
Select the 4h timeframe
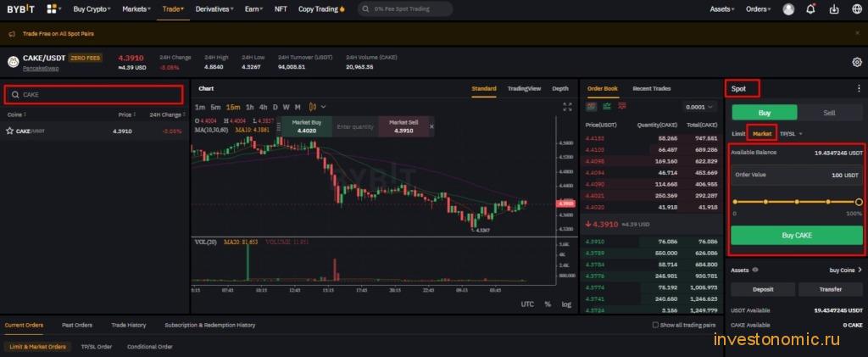click(263, 107)
